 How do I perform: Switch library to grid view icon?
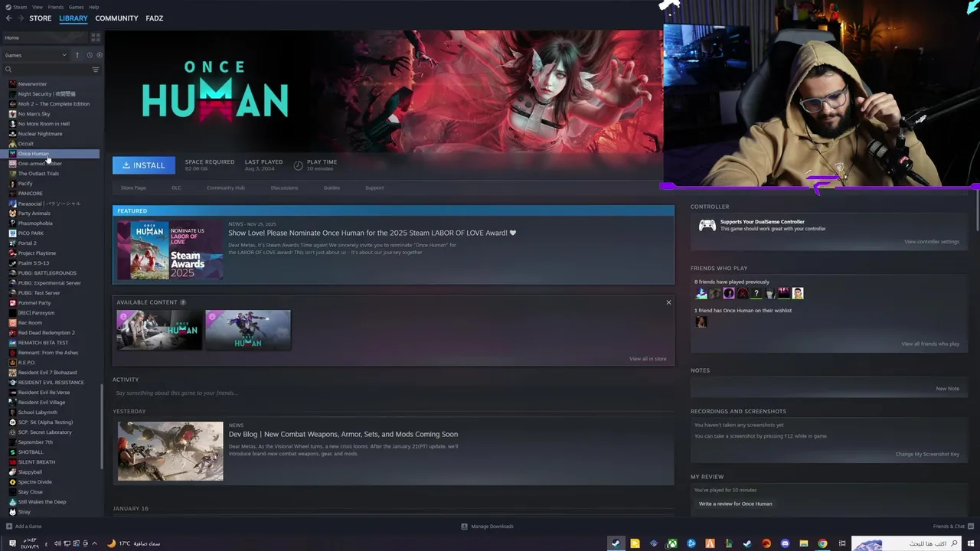(96, 37)
